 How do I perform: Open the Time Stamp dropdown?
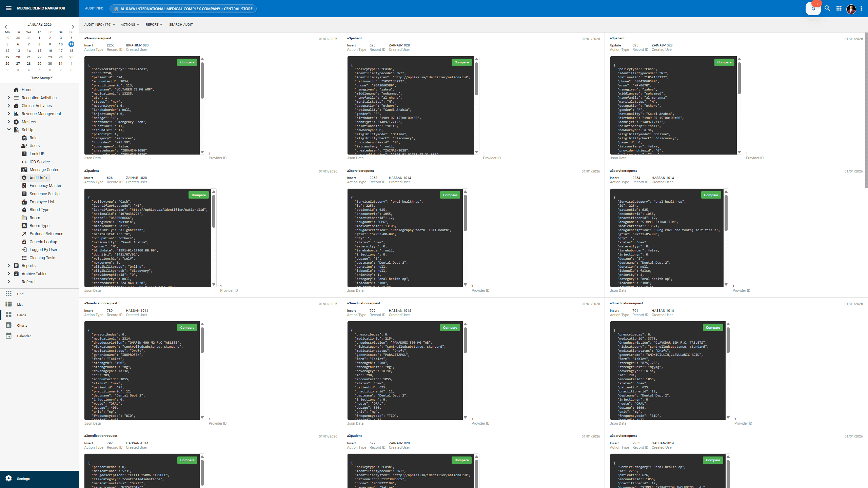point(42,78)
